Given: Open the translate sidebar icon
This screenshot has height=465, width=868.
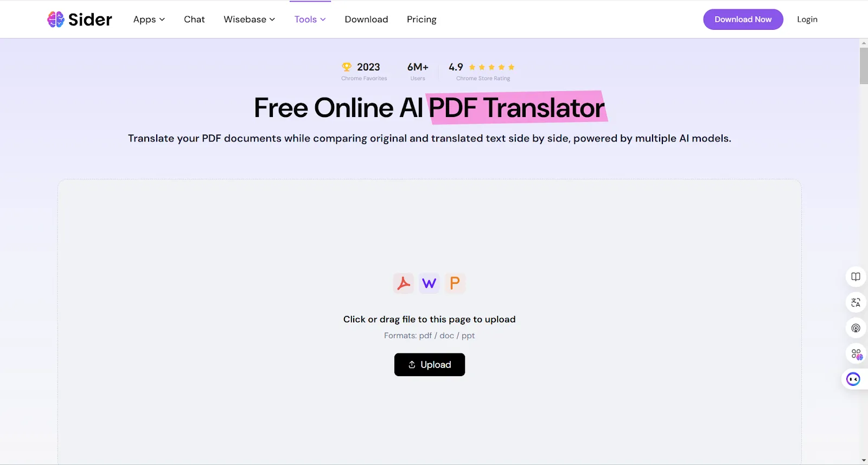Looking at the screenshot, I should [x=856, y=302].
